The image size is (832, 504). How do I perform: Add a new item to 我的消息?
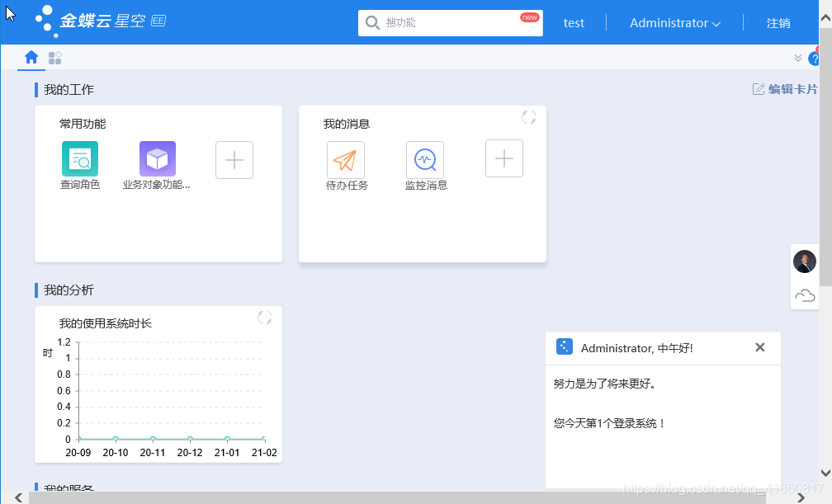(503, 158)
